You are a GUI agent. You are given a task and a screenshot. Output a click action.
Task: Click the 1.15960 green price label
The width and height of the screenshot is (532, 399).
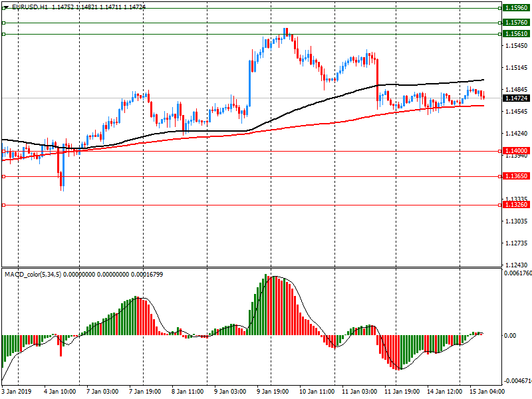pyautogui.click(x=516, y=7)
